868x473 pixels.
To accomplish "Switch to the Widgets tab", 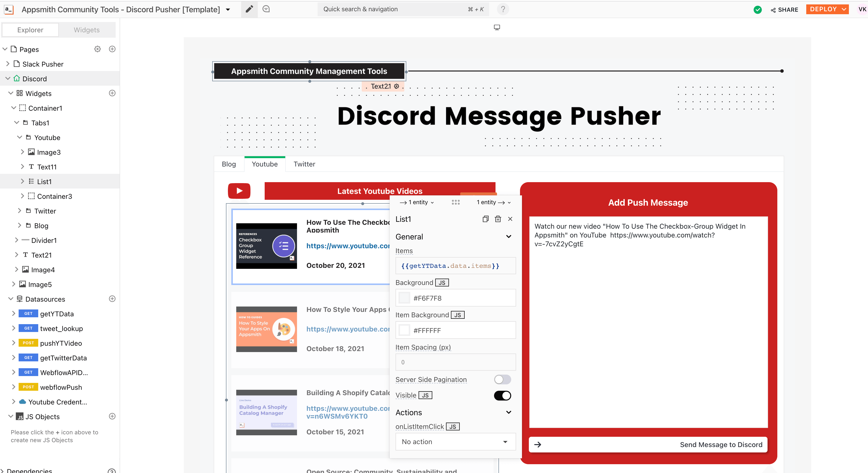I will (x=87, y=30).
